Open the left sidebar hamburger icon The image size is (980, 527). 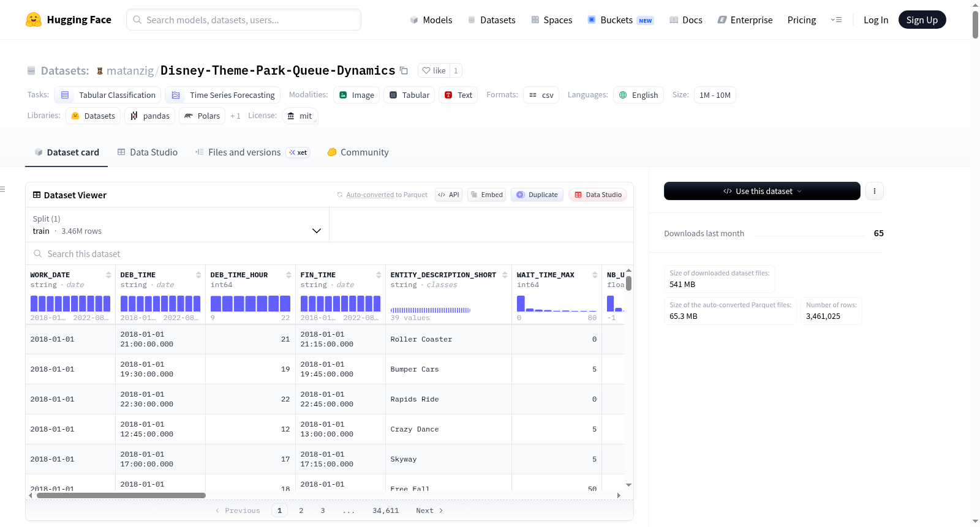pyautogui.click(x=2, y=189)
